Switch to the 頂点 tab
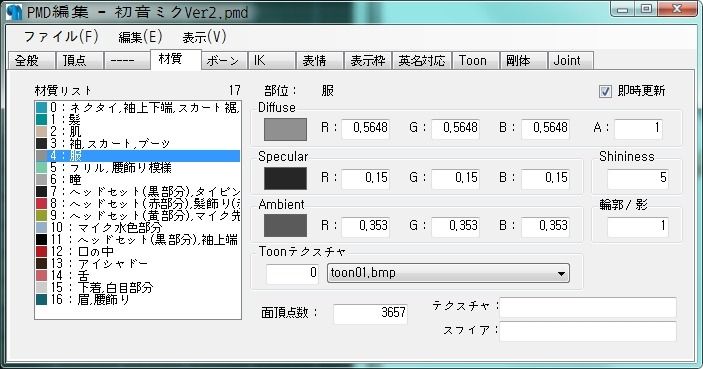 click(x=79, y=61)
